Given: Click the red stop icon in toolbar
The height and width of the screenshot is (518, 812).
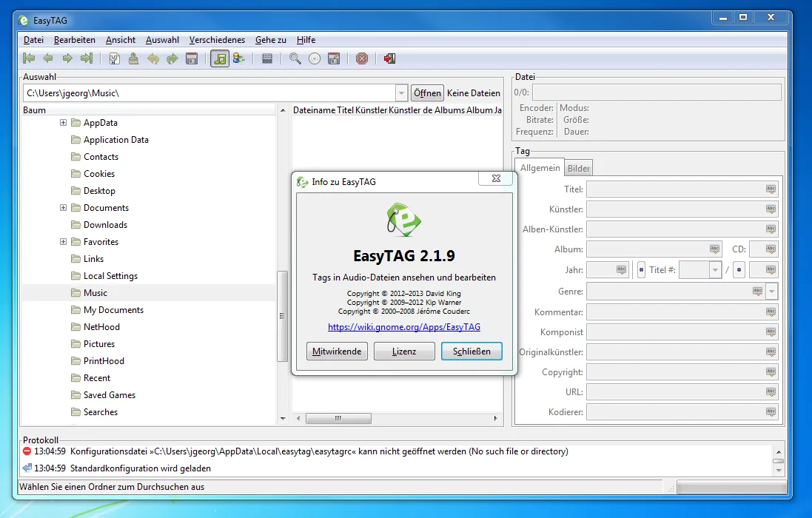Looking at the screenshot, I should coord(362,58).
